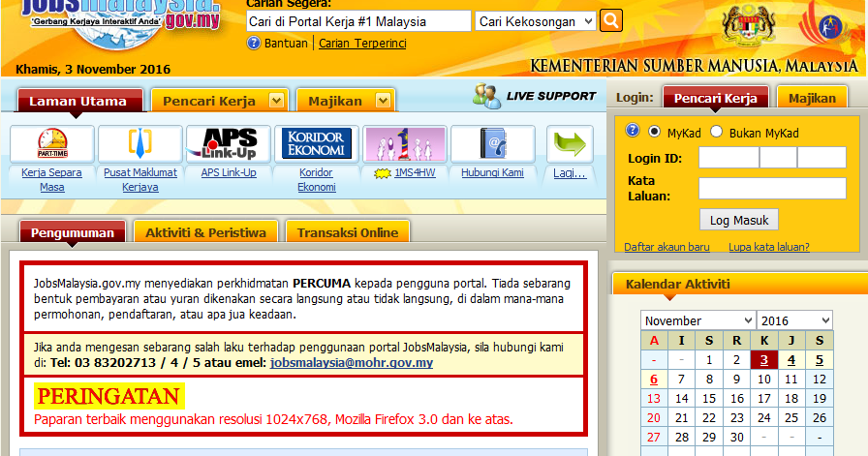Open the 1MS4HW picture icon
868x456 pixels.
[405, 143]
